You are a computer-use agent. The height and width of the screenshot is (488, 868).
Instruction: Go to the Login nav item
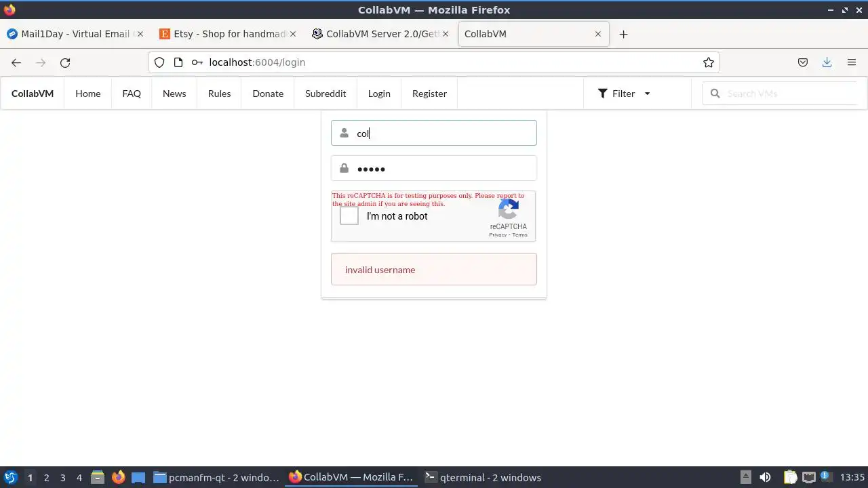click(379, 94)
